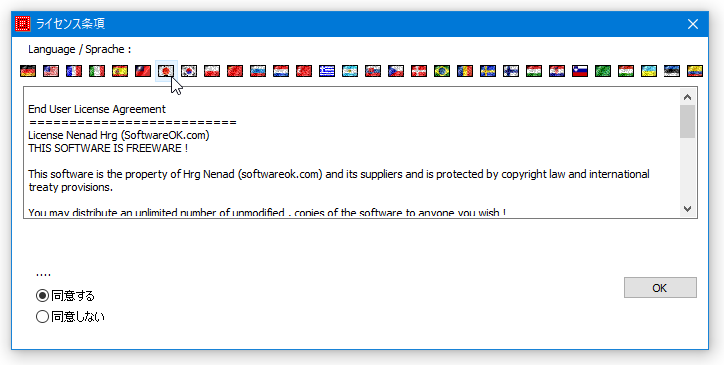This screenshot has height=365, width=724.
Task: Choose the Swedish flag language icon
Action: pos(488,71)
